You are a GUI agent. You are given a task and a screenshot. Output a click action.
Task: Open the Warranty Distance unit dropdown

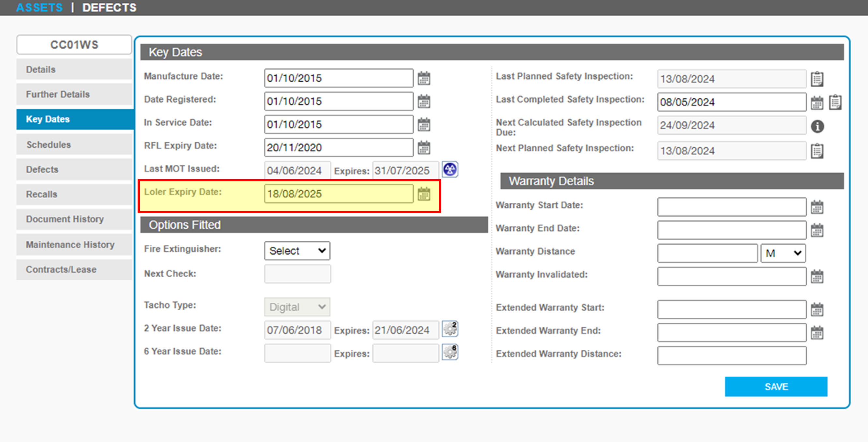(x=783, y=253)
